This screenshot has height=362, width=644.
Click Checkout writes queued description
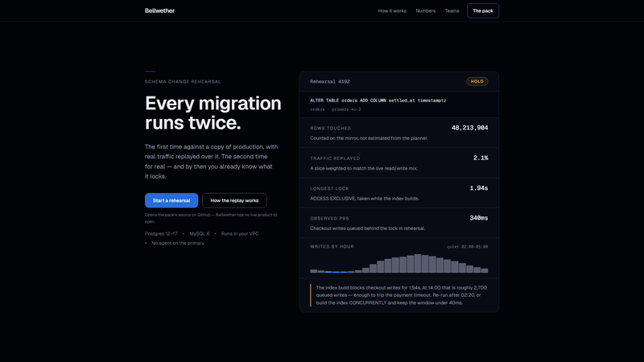tap(368, 228)
